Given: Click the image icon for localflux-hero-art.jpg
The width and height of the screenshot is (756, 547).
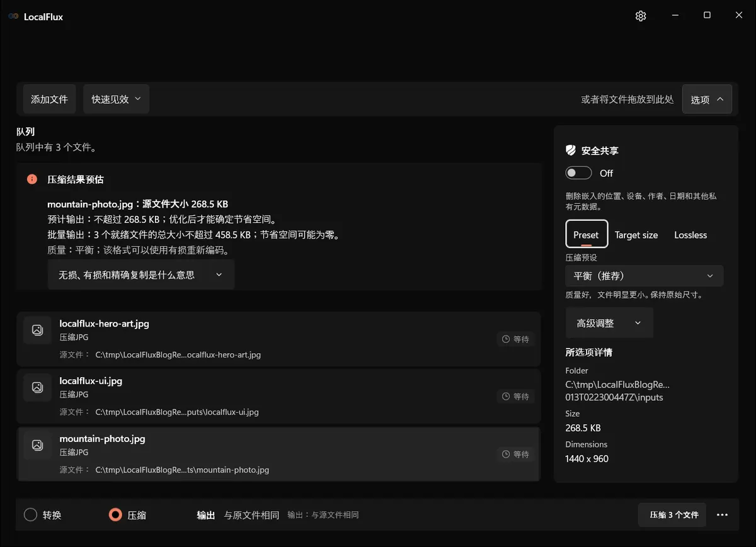Looking at the screenshot, I should 37,330.
